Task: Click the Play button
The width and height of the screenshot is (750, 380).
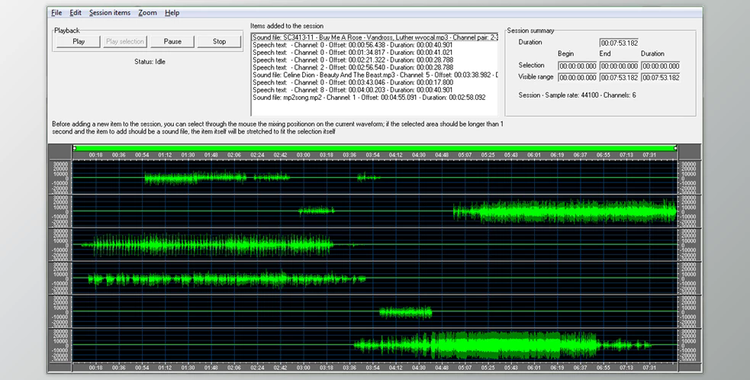Action: tap(78, 42)
